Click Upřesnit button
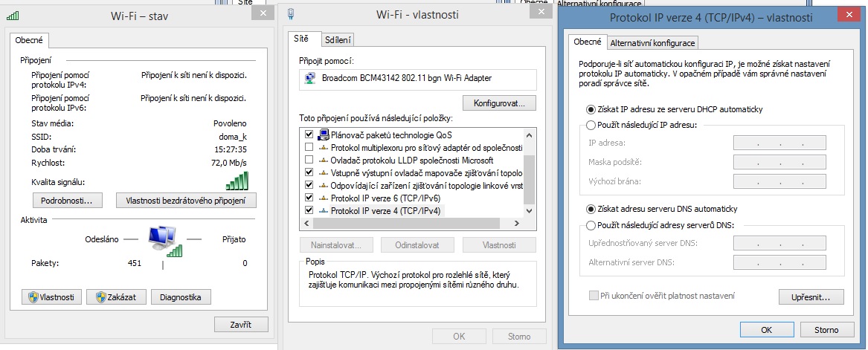 [x=811, y=297]
